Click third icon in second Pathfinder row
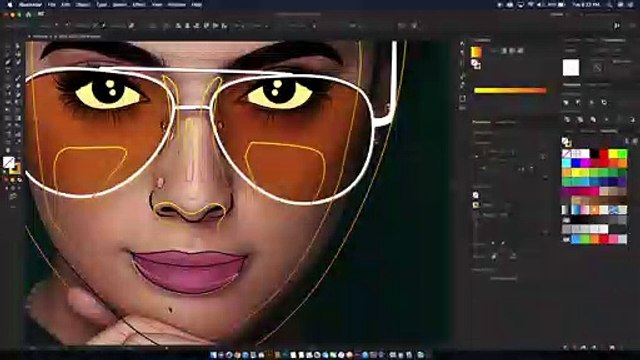 point(593,119)
